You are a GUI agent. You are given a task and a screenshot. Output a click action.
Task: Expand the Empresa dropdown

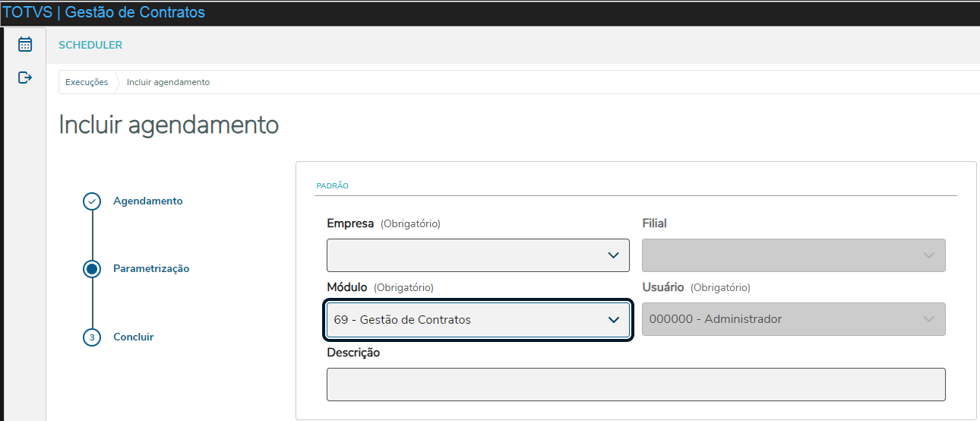coord(478,255)
